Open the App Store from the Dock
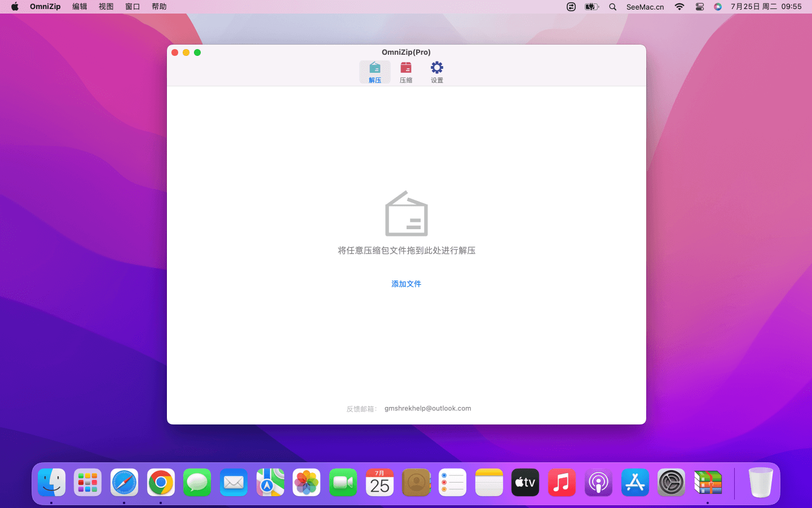The image size is (812, 508). (635, 483)
